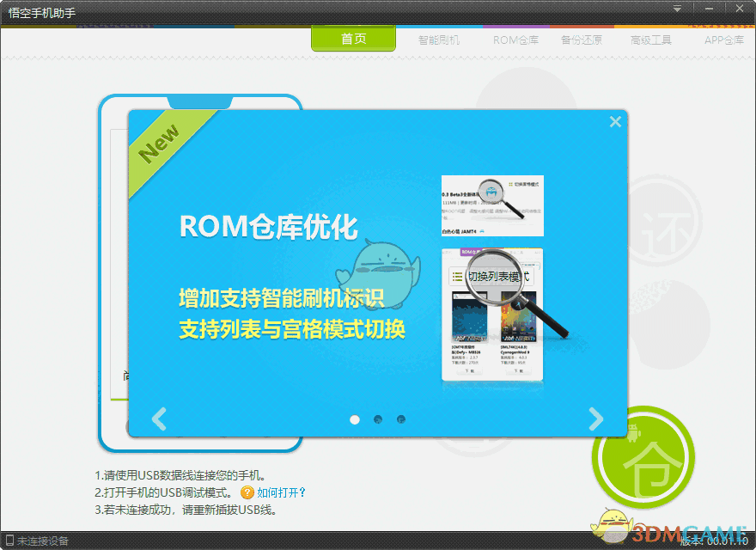
Task: Click the 未连接设备 status text
Action: point(42,541)
